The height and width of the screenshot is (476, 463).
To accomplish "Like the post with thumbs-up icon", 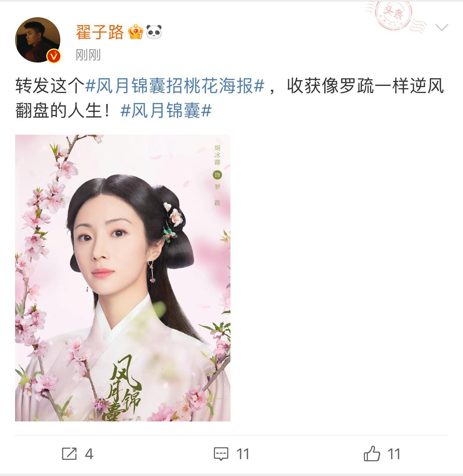I will coord(372,453).
